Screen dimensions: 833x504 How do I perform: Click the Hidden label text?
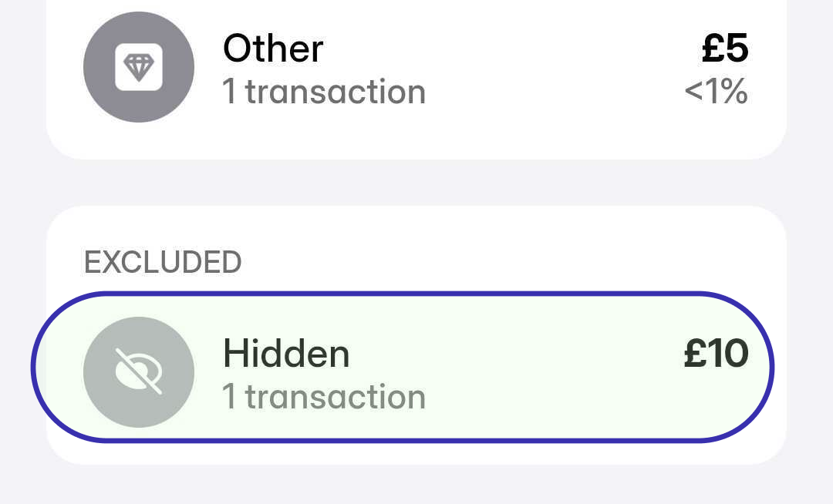[x=286, y=353]
